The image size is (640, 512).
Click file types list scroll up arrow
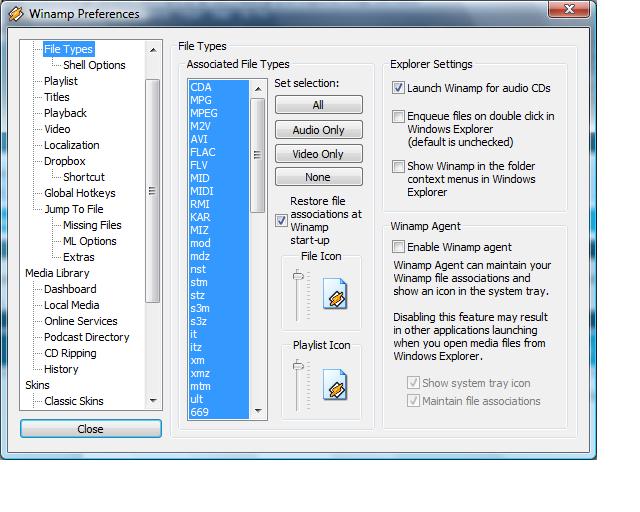(x=258, y=89)
